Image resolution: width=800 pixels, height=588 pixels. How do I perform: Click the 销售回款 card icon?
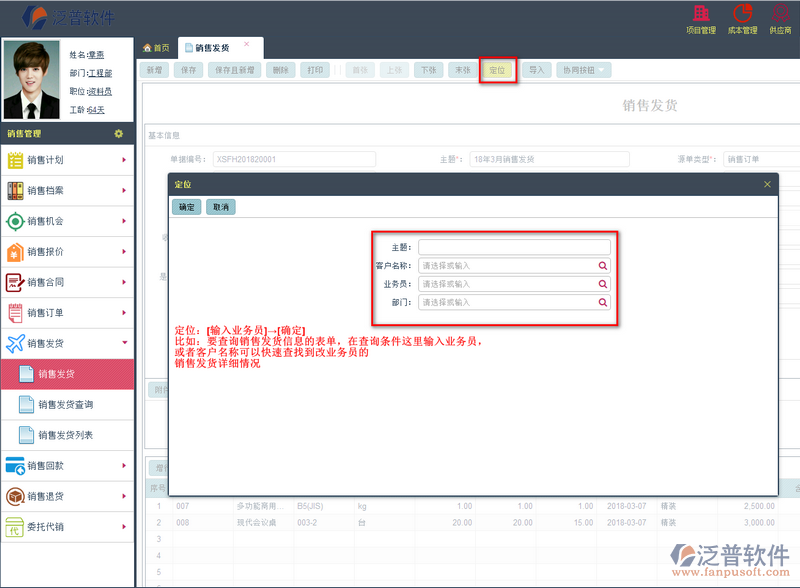15,466
